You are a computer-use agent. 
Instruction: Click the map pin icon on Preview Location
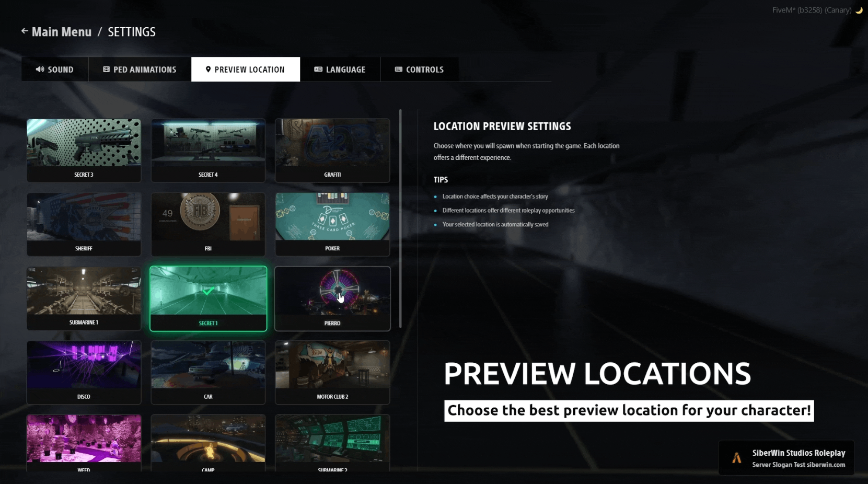click(208, 70)
